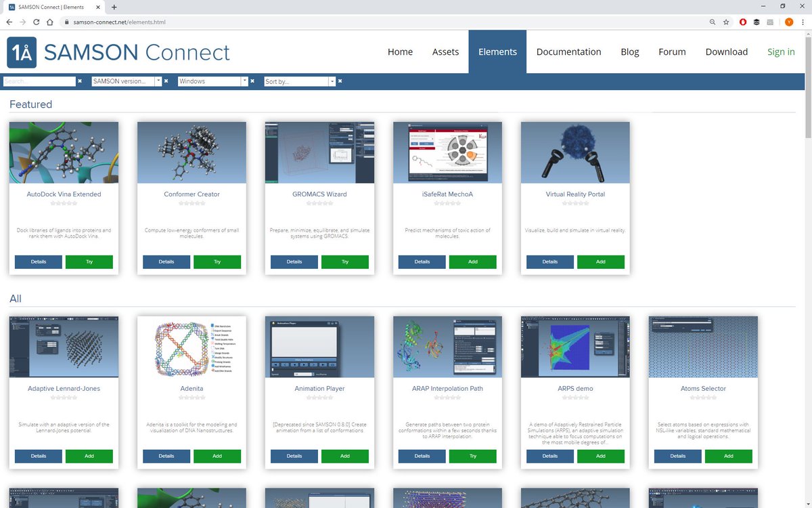The width and height of the screenshot is (812, 508).
Task: Click the zoom magnifier icon in address bar
Action: pos(713,22)
